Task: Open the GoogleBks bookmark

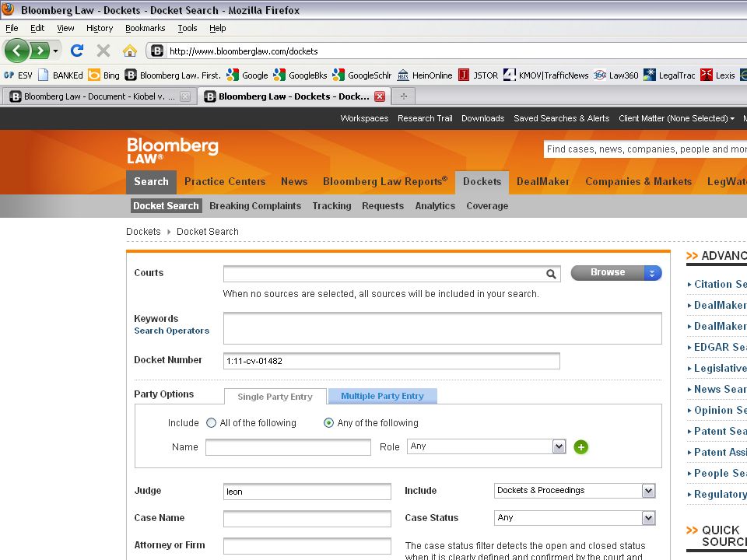Action: [x=300, y=75]
